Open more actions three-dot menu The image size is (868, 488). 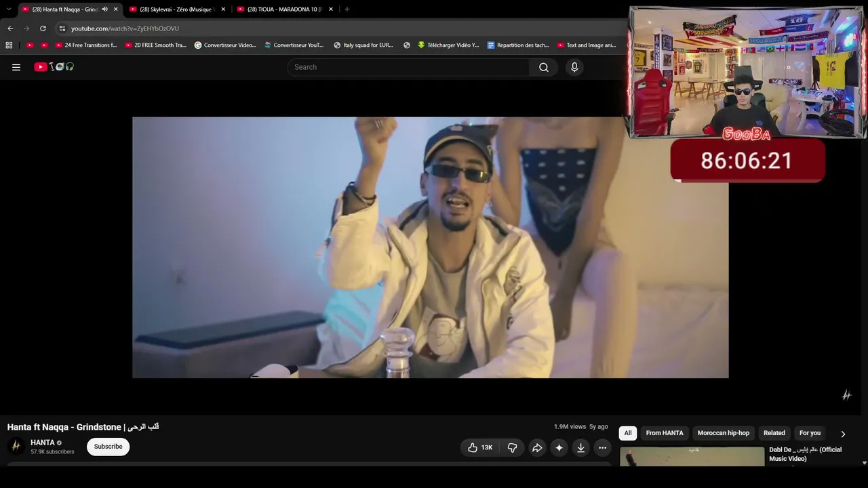(602, 447)
